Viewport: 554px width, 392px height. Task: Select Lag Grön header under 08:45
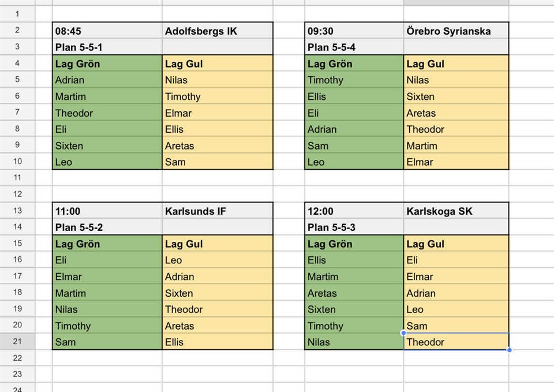pos(107,64)
